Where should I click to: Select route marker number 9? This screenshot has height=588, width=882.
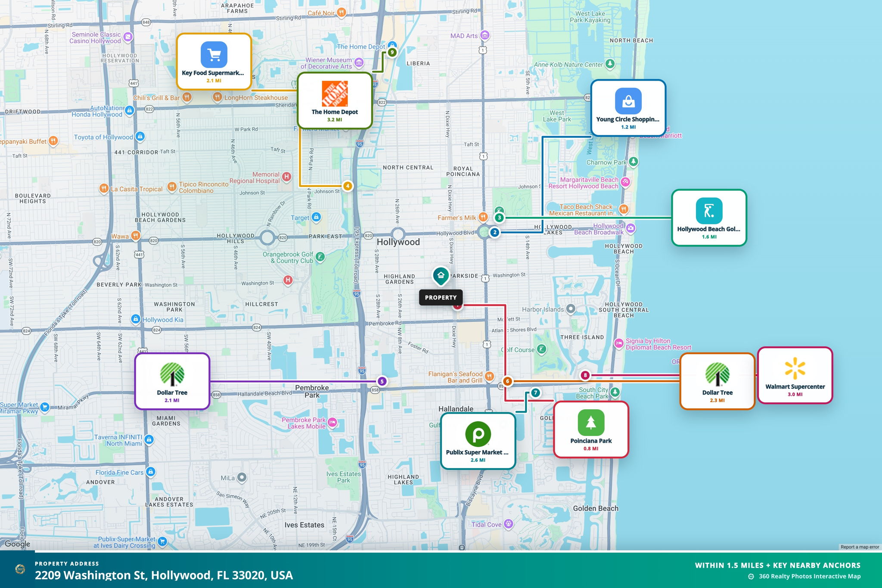click(392, 53)
